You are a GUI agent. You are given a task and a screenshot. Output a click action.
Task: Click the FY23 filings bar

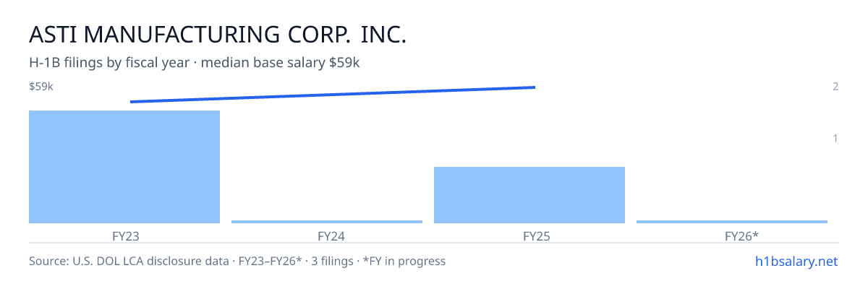click(124, 167)
